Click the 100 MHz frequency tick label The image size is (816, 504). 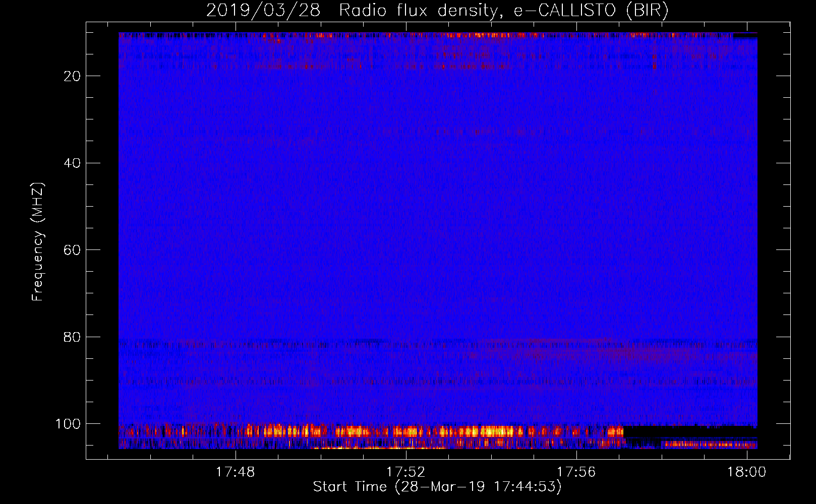pyautogui.click(x=68, y=424)
